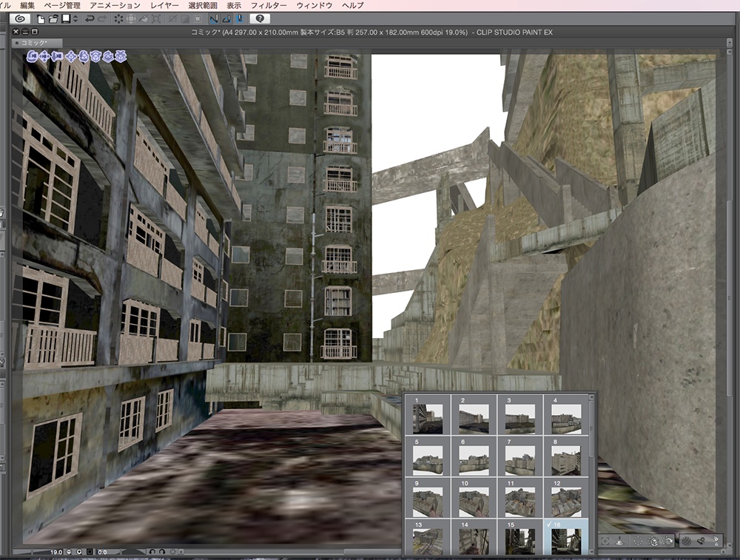Click the fifth 3D rotate object manipulator icon
This screenshot has height=560, width=740.
84,57
